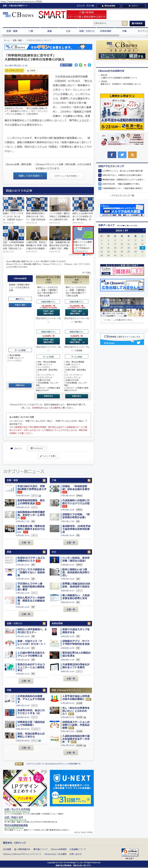Open the article main photo thumbnail
Image resolution: width=148 pixels, height=868 pixels.
pos(26,91)
